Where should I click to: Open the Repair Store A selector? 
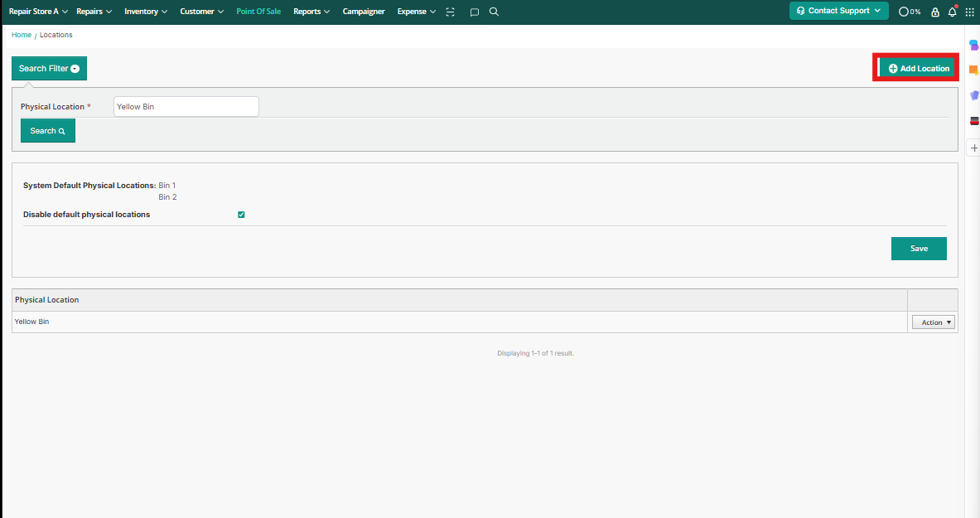click(38, 12)
